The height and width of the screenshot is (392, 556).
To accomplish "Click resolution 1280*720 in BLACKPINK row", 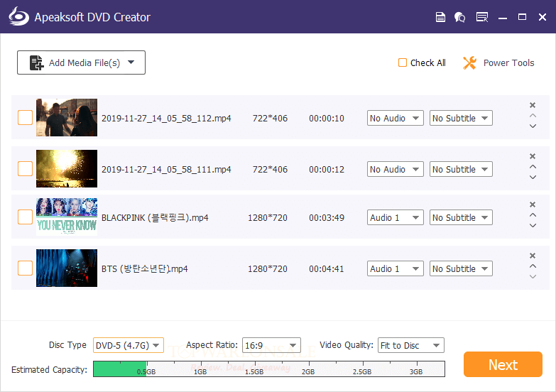I will click(268, 217).
